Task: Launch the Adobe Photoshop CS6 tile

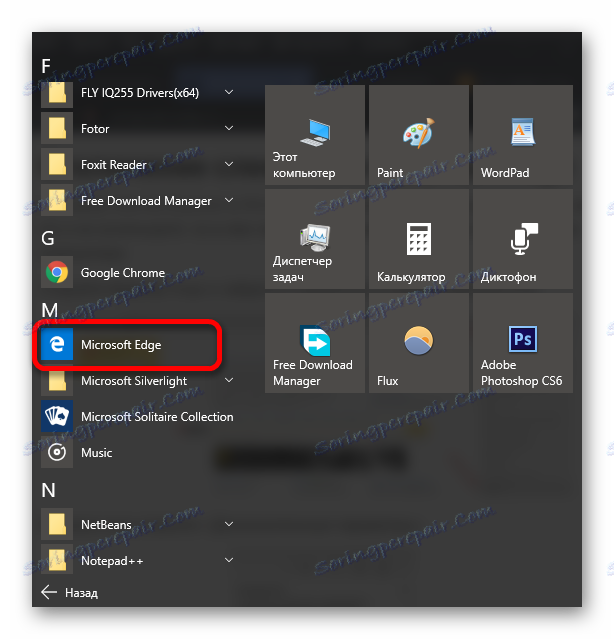Action: [x=523, y=343]
